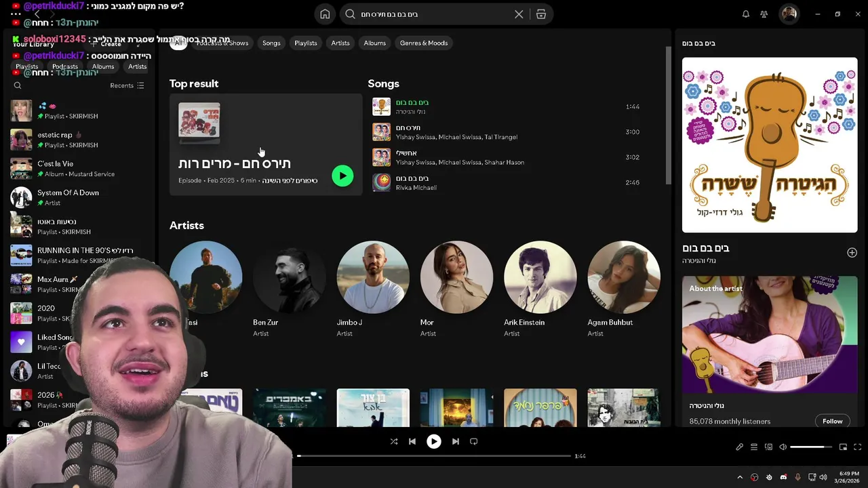Open the RUNNING IN THE 90'S playlist
Screen dimensions: 868x488
[x=78, y=256]
